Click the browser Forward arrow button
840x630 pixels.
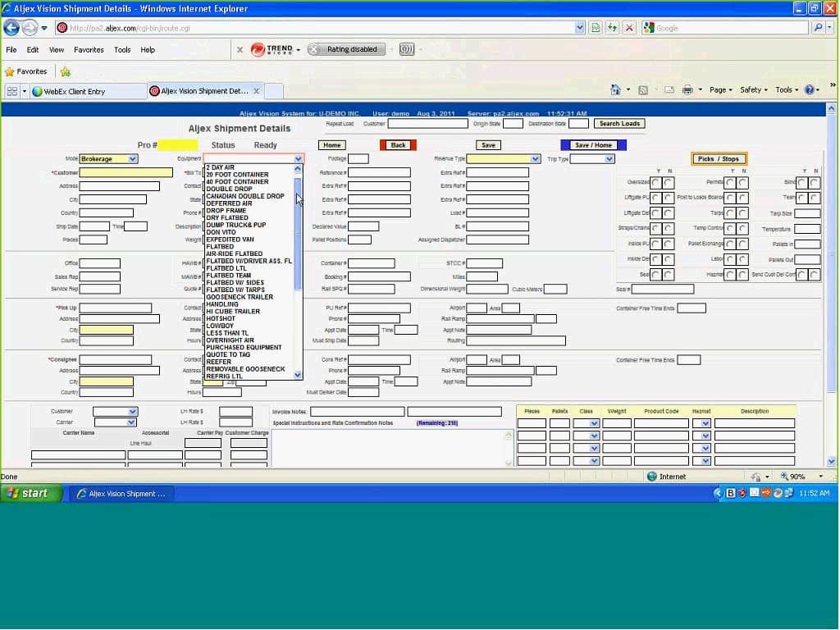pos(30,27)
